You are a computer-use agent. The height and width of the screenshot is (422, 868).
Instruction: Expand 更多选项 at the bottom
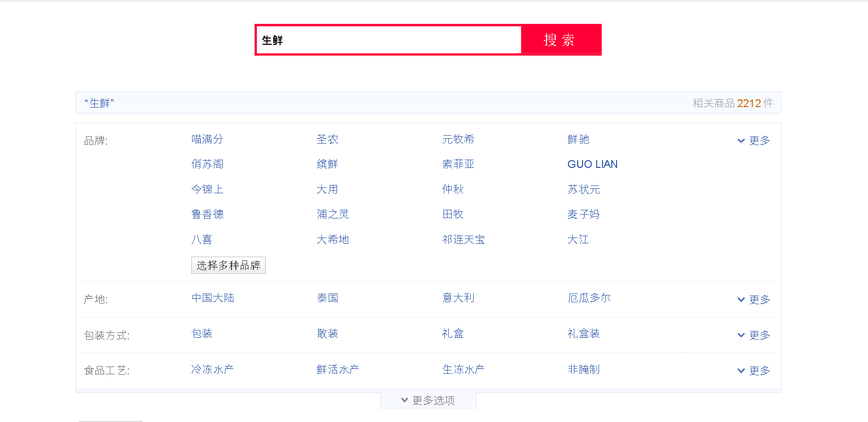pyautogui.click(x=428, y=400)
